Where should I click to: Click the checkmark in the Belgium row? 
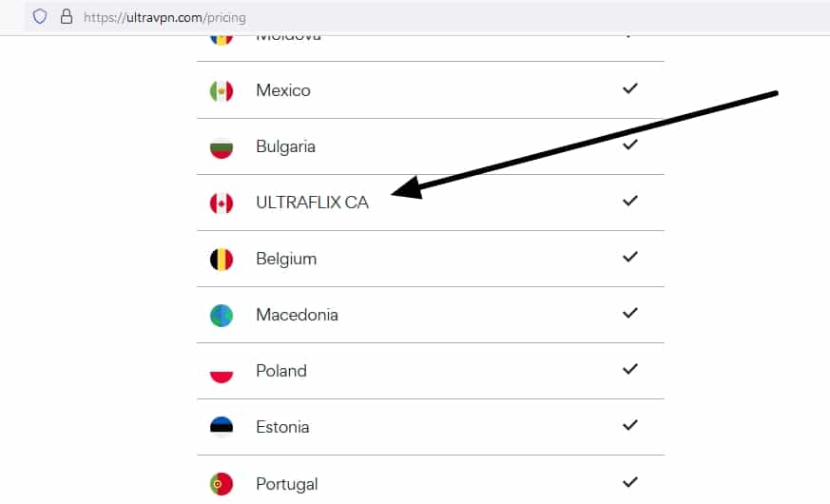pos(630,257)
